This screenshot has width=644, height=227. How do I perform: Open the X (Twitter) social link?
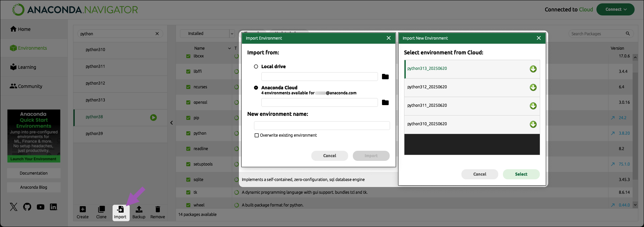pyautogui.click(x=14, y=207)
